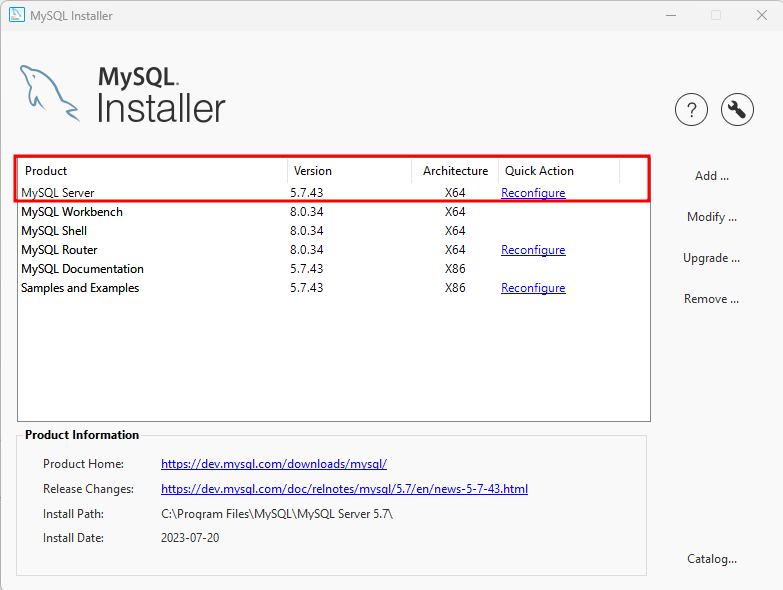This screenshot has width=783, height=590.
Task: Select the MySQL Documentation row
Action: pos(334,269)
